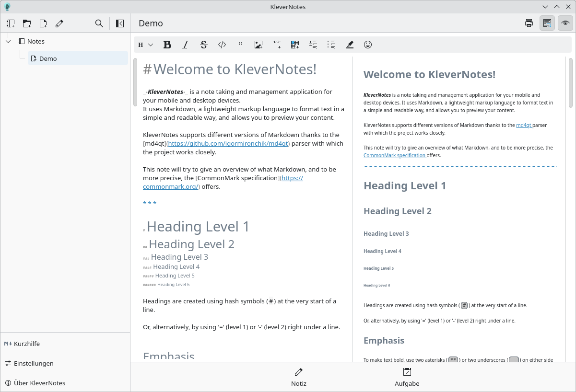The height and width of the screenshot is (392, 576).
Task: Toggle bold formatting
Action: [167, 44]
